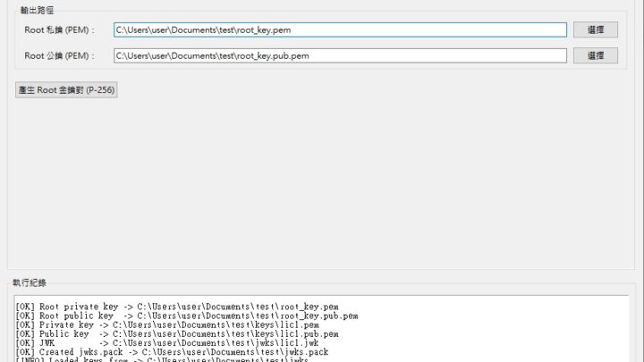Click the Root 私鑰 (PEM) label
This screenshot has width=644, height=362.
click(60, 29)
